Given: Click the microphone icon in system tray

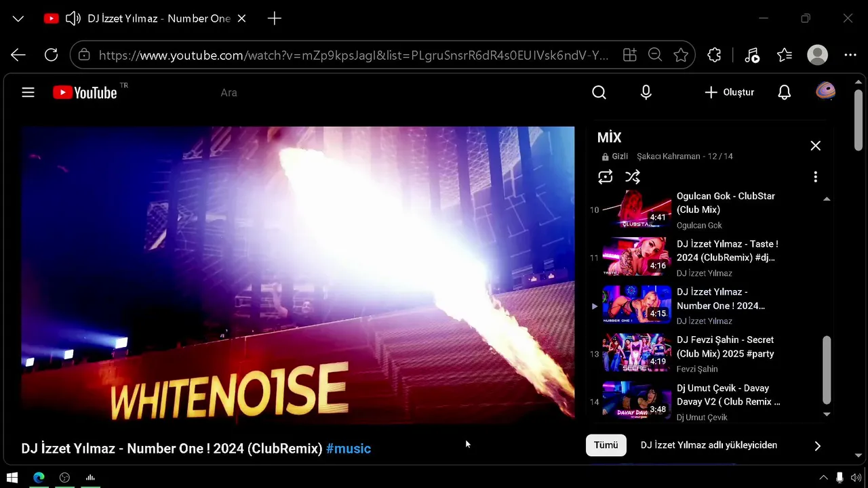Looking at the screenshot, I should [840, 478].
